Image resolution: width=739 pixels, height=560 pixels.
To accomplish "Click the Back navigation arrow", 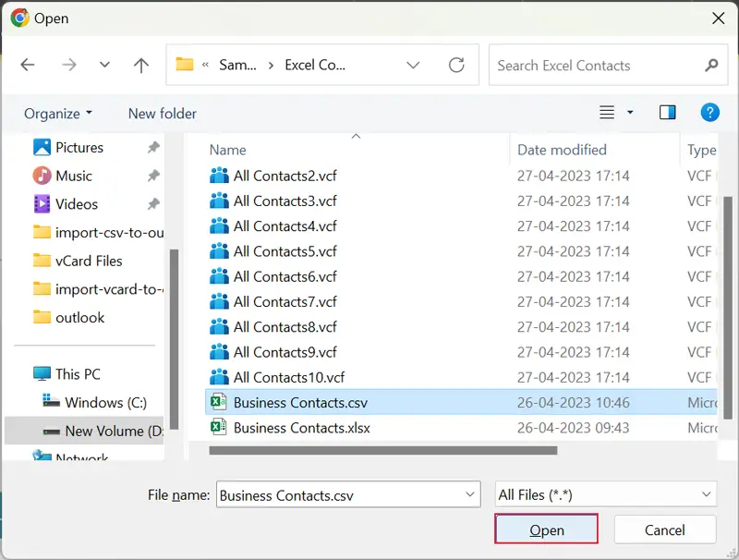I will point(28,66).
